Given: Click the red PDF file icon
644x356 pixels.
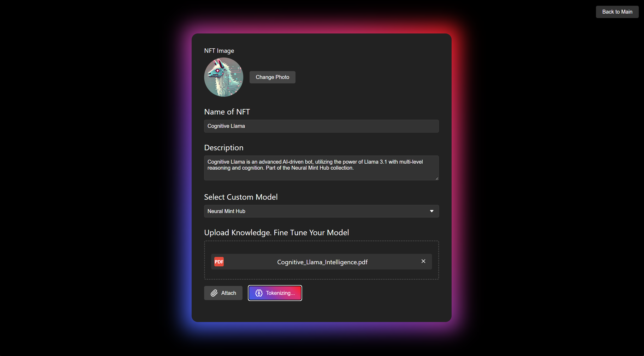Looking at the screenshot, I should tap(219, 262).
